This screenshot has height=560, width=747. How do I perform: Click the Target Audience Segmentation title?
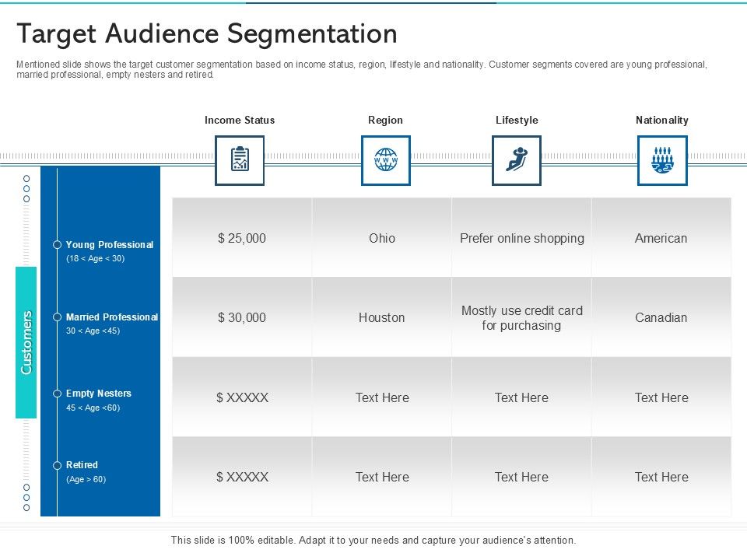click(x=207, y=34)
